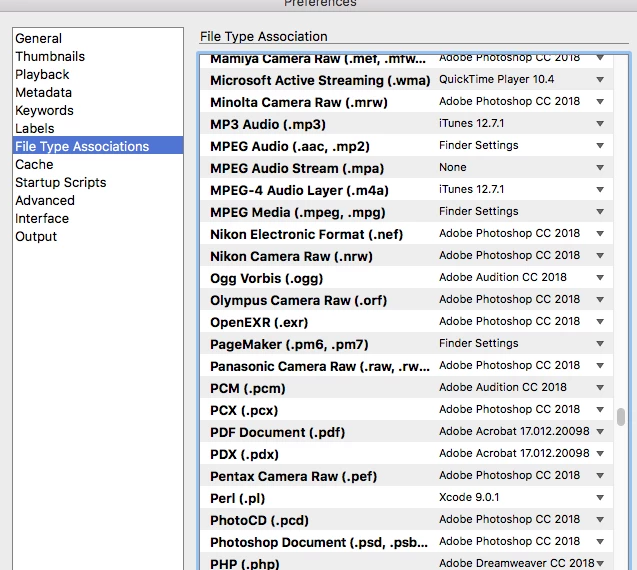
Task: Click 'Finder Settings' value for MPEG Media
Action: [x=479, y=211]
